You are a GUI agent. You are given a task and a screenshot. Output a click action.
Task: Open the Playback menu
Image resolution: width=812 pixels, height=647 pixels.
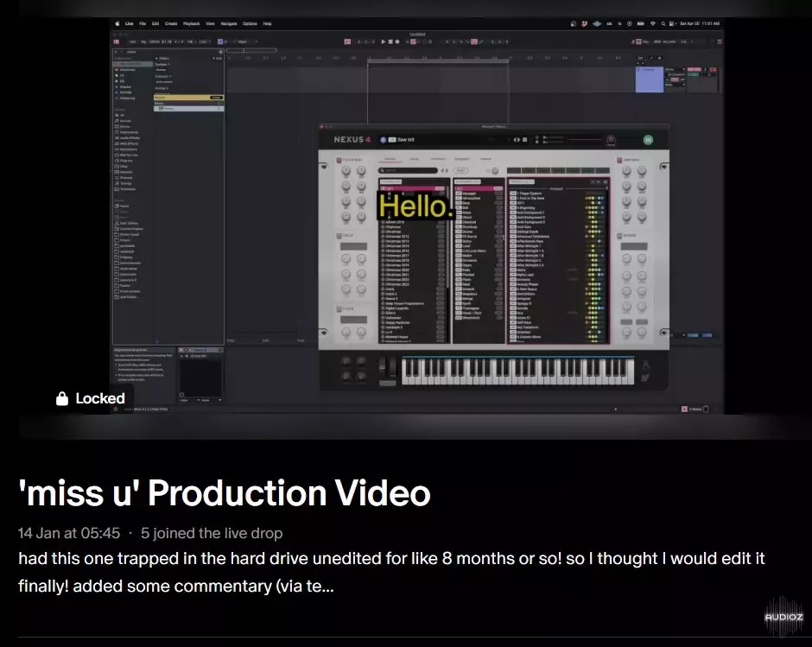click(191, 24)
